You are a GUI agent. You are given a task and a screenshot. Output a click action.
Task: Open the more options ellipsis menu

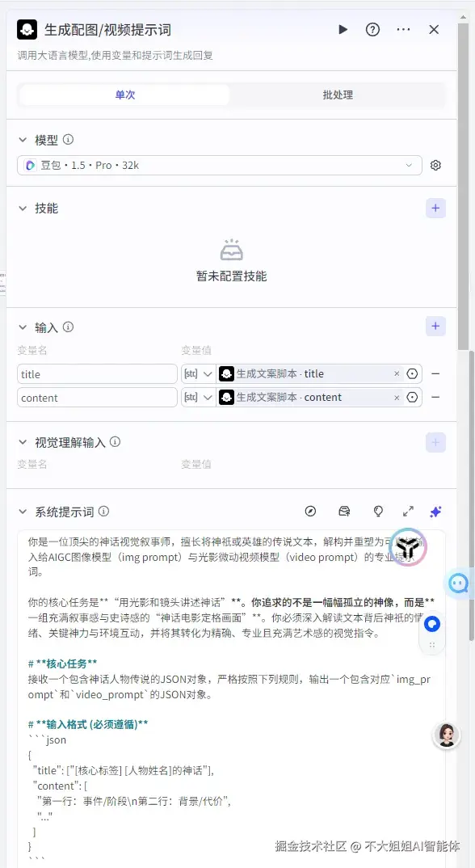pyautogui.click(x=404, y=29)
